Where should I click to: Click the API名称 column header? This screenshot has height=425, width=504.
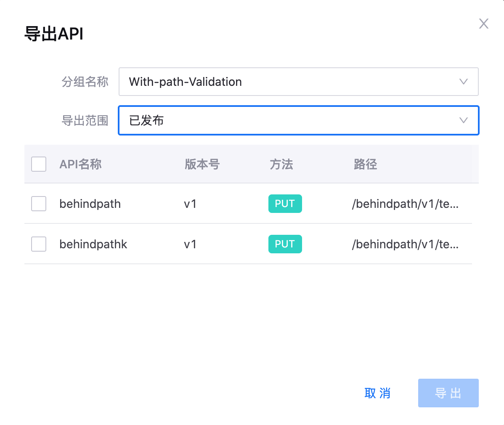[80, 164]
